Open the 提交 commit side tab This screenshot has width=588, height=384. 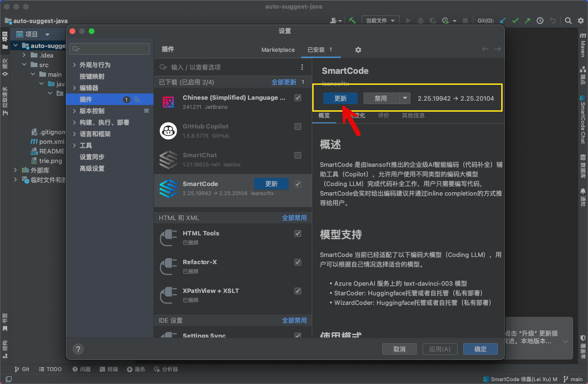click(x=5, y=67)
